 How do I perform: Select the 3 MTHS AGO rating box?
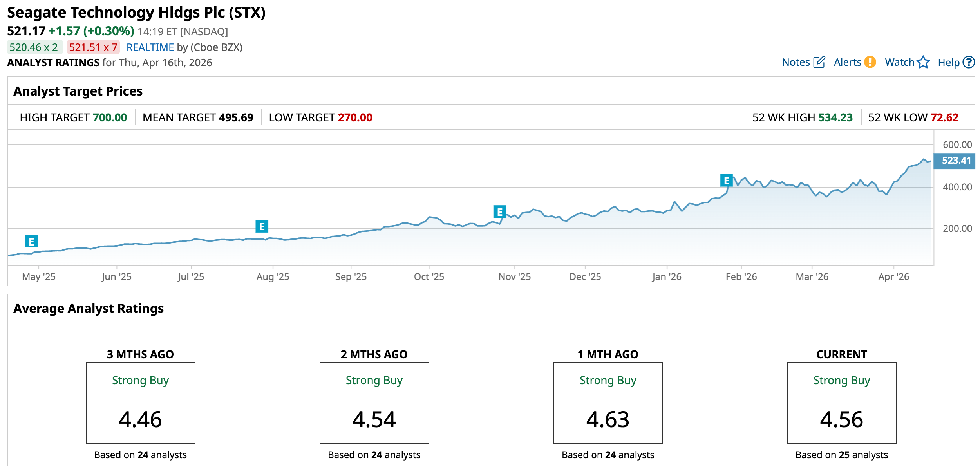[x=140, y=403]
